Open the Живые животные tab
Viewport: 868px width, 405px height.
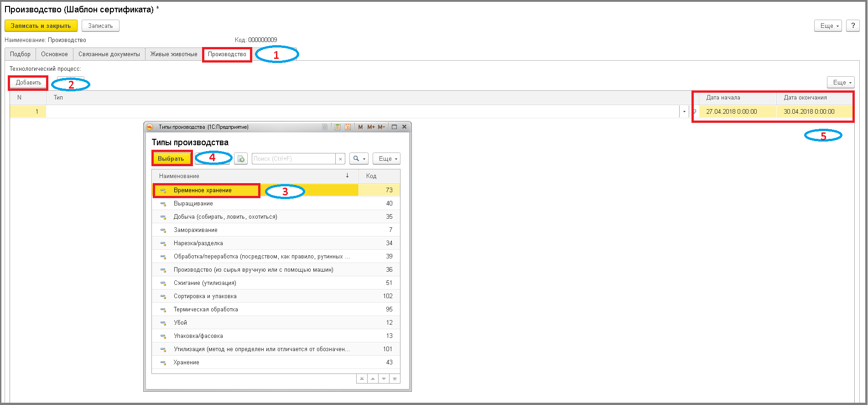point(174,54)
